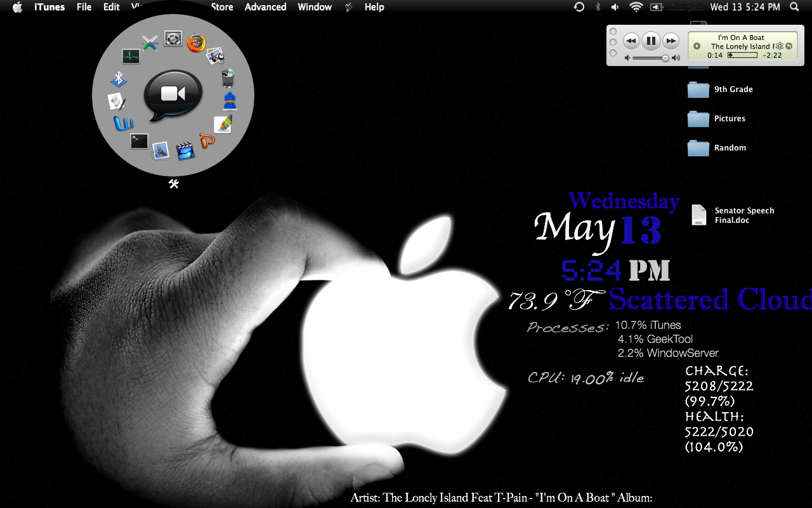Image resolution: width=812 pixels, height=508 pixels.
Task: Open Time Machine menu bar icon
Action: [579, 7]
